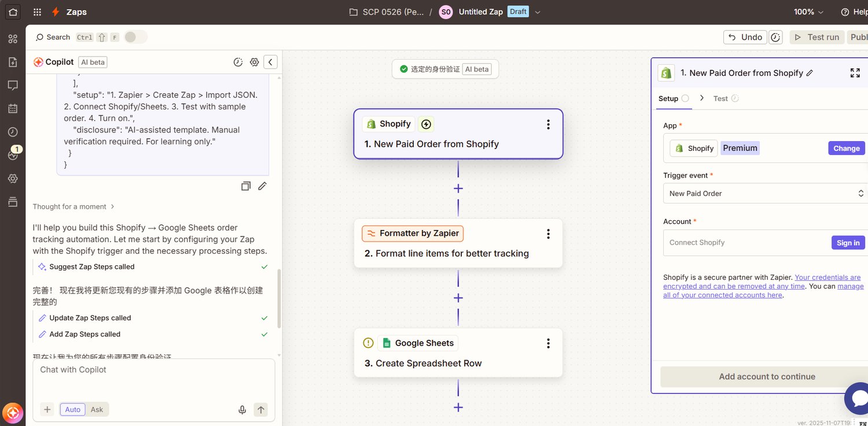The height and width of the screenshot is (426, 868).
Task: Open Shopify step three-dot menu
Action: click(x=548, y=124)
